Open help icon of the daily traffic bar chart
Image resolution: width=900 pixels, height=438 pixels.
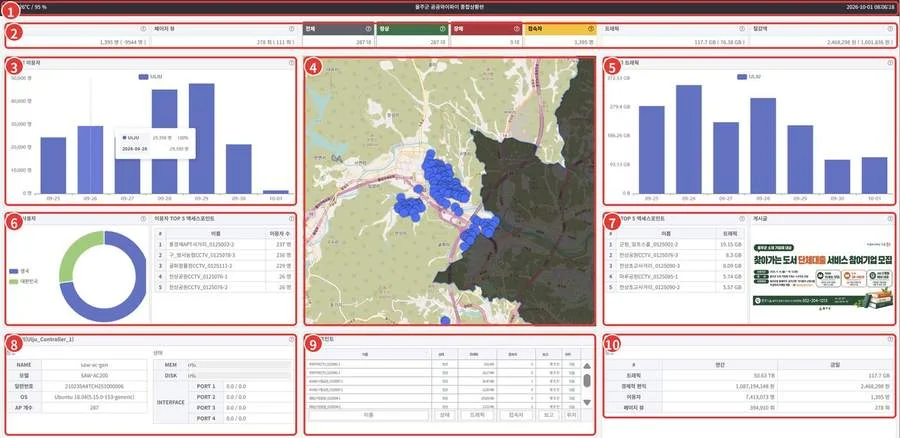pos(889,63)
